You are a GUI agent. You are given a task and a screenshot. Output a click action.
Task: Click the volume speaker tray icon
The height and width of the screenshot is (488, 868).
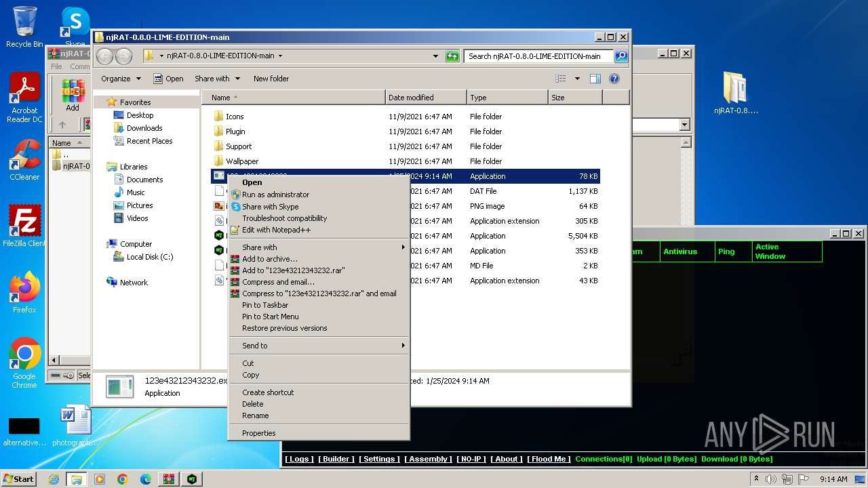pos(771,479)
